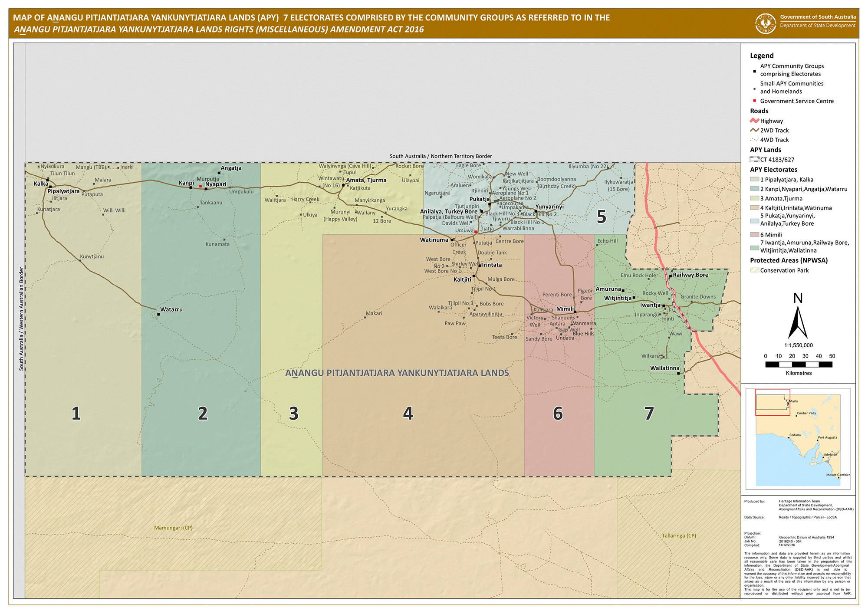Click the Amata, Tjurma yellow legend swatch
This screenshot has width=868, height=614.
click(x=754, y=198)
